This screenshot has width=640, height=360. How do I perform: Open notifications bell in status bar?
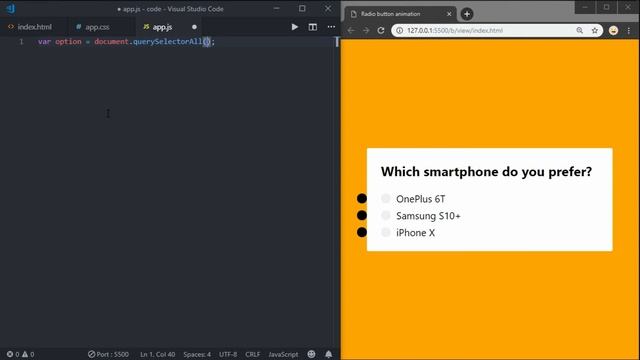click(329, 354)
